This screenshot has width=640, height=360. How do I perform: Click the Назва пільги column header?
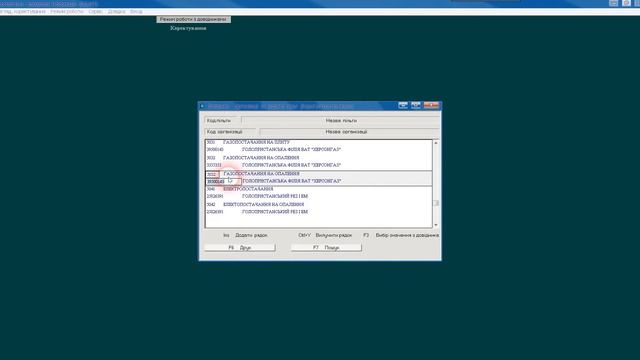click(341, 120)
